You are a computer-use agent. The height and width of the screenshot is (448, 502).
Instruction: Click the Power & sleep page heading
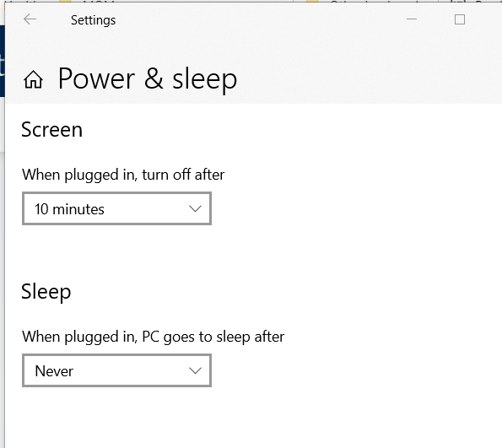click(x=148, y=78)
